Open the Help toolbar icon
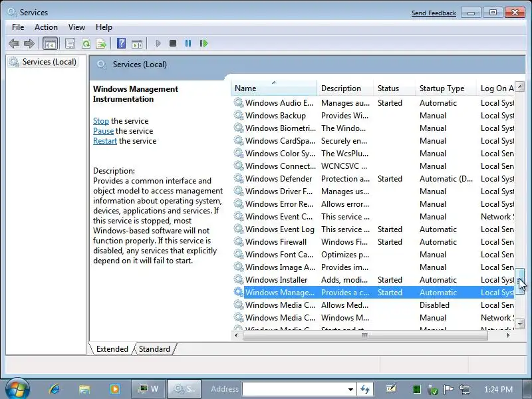Screen dimensions: 532x399 click(121, 43)
